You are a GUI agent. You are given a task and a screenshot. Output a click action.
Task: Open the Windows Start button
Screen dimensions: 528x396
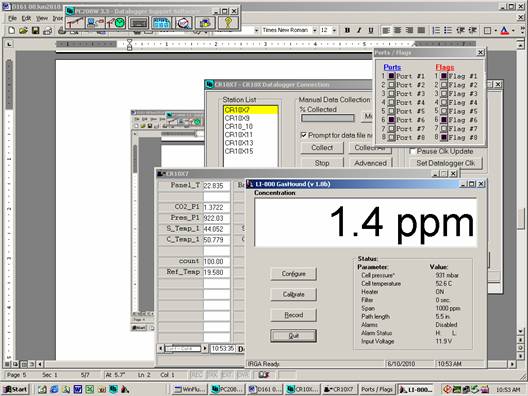pos(16,390)
